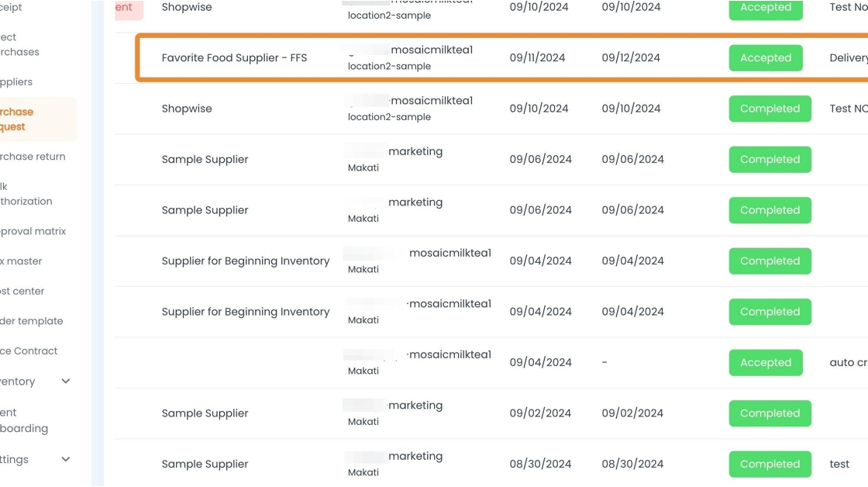This screenshot has width=868, height=487.
Task: Expand the Inventory chevron in sidebar
Action: click(x=66, y=382)
